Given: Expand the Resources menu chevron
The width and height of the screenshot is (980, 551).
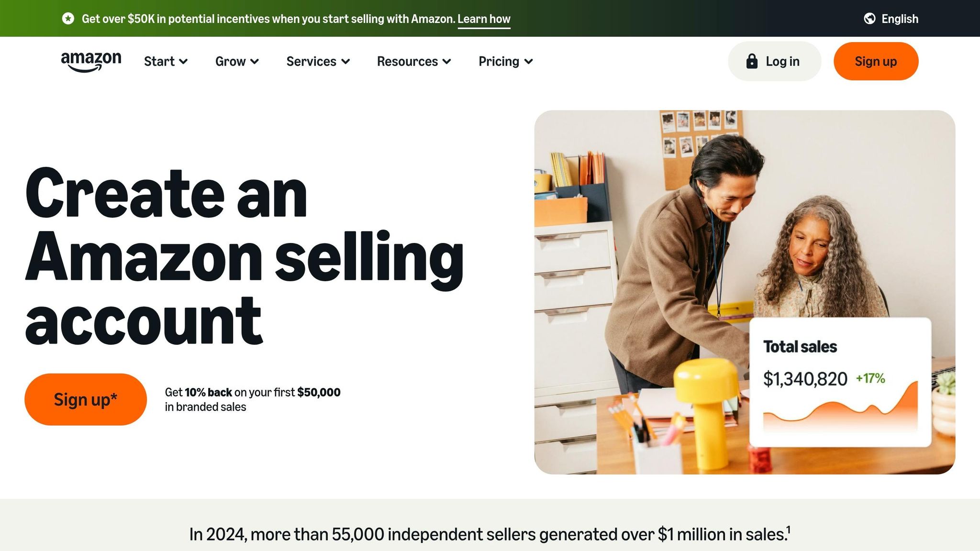Looking at the screenshot, I should (447, 62).
